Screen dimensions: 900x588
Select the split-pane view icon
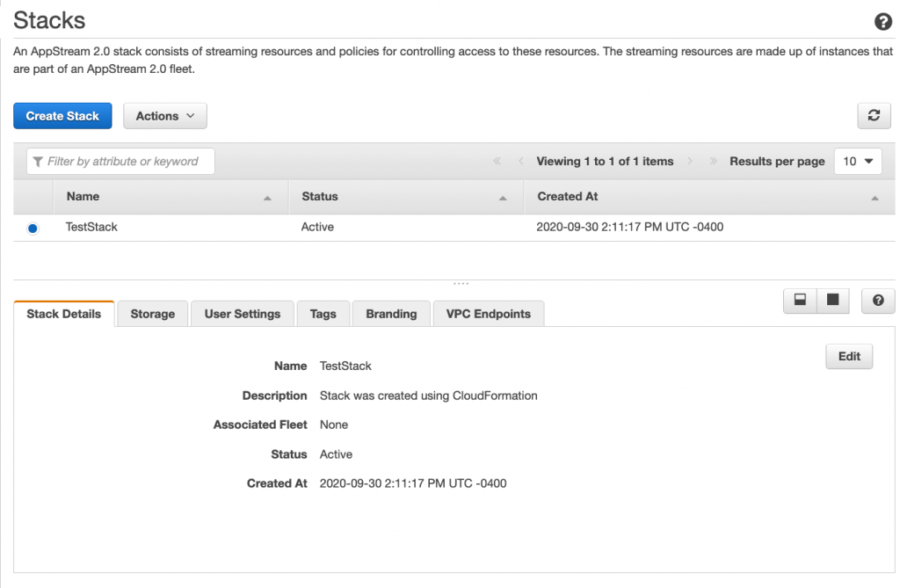[799, 301]
